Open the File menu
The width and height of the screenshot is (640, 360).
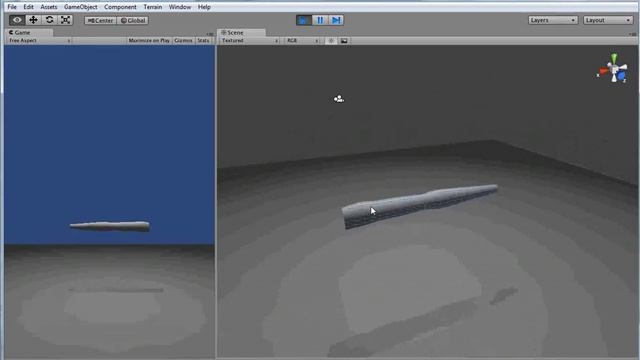12,7
